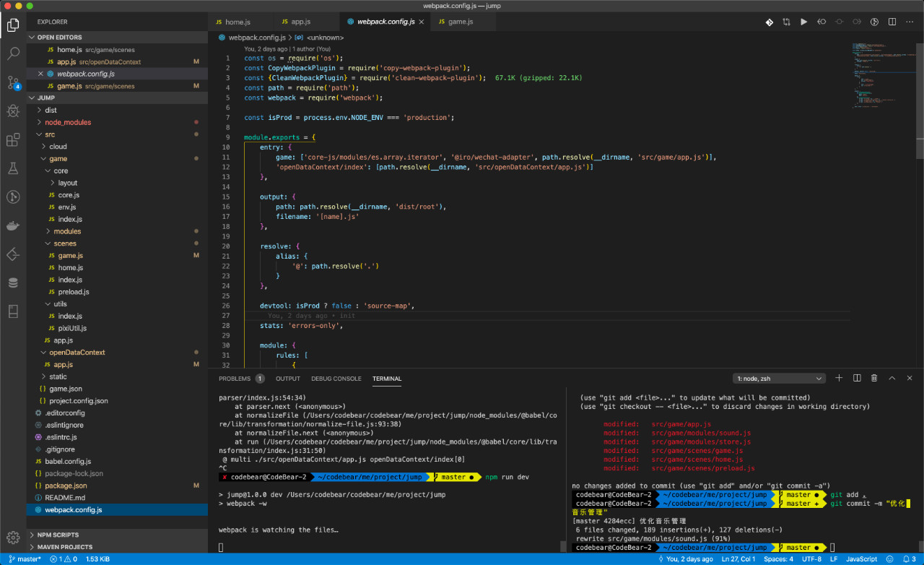Click 'You, 2 days ago' blame in status bar
Viewport: 924px width, 565px height.
pyautogui.click(x=686, y=559)
